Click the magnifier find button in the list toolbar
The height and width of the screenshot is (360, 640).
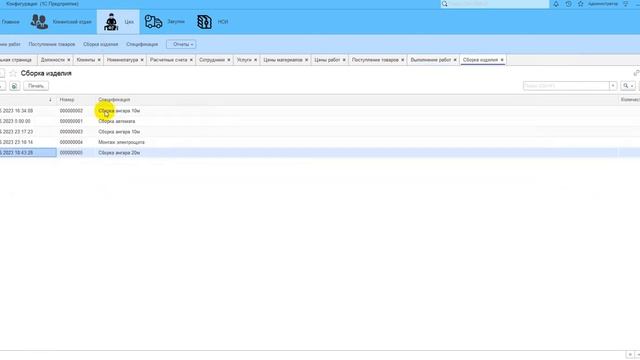(x=628, y=86)
